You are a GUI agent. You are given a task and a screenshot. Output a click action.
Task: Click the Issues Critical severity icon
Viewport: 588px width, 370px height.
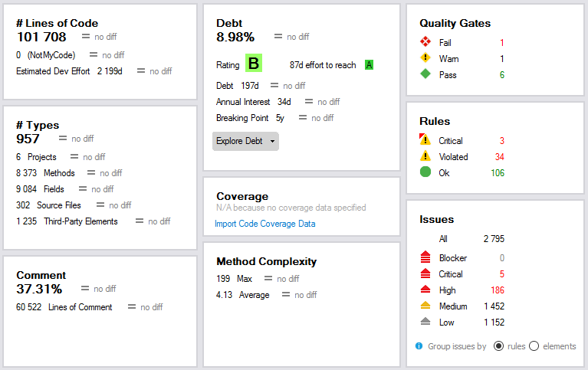pos(425,273)
